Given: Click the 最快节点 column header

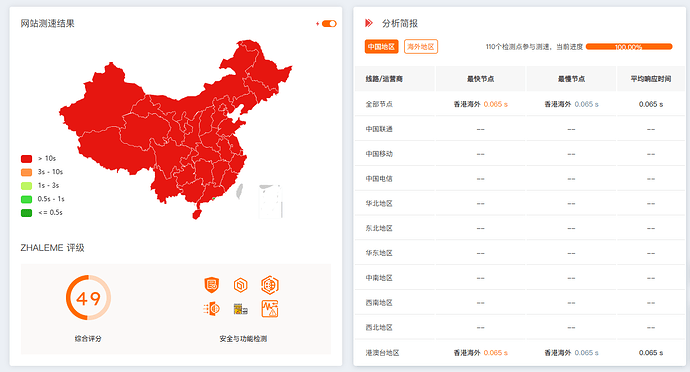Looking at the screenshot, I should point(481,79).
